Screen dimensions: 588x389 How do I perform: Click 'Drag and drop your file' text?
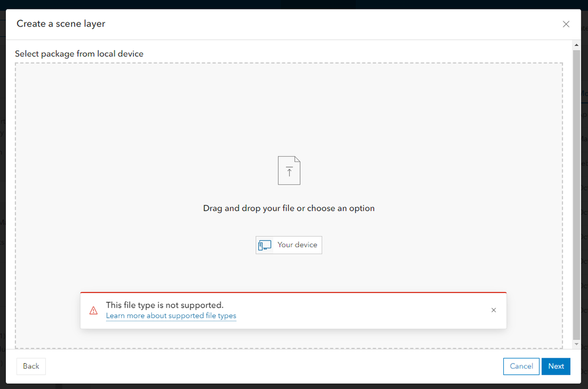click(248, 208)
